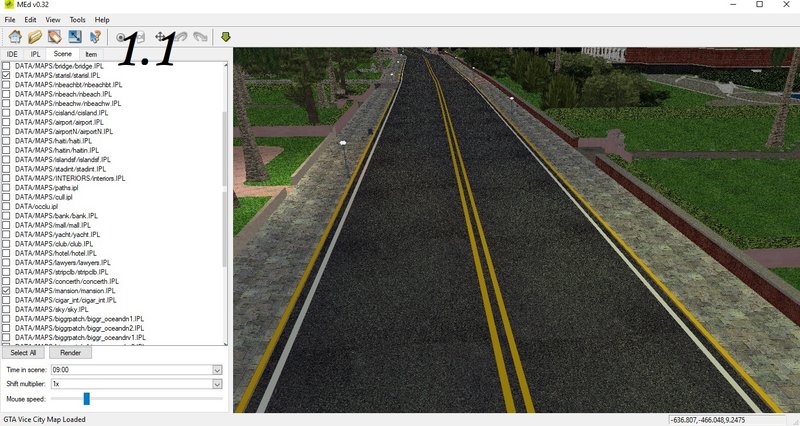Check the haiti/haiti.IPL box
This screenshot has width=800, height=426.
[6, 141]
